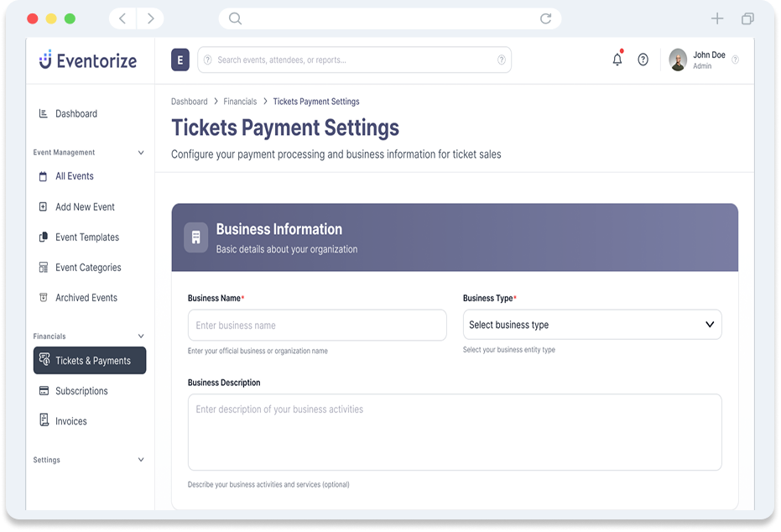Click the notification bell icon

tap(617, 60)
